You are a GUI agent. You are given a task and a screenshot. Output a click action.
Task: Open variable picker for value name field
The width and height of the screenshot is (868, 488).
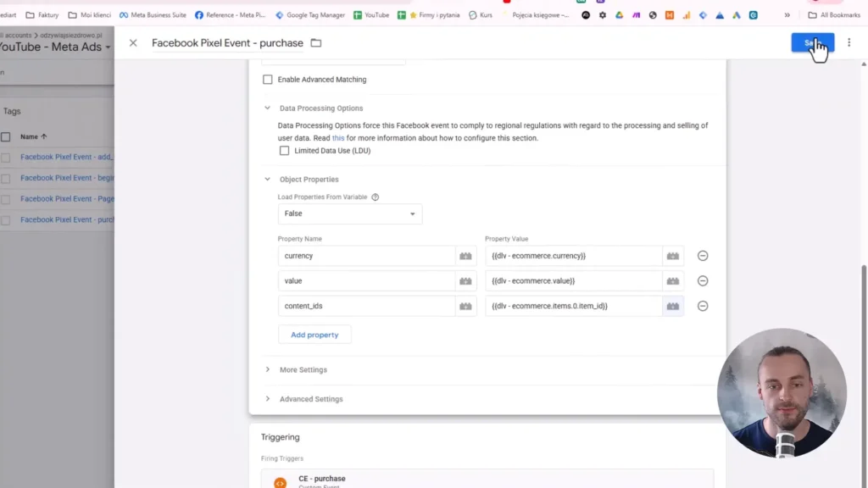pos(465,280)
